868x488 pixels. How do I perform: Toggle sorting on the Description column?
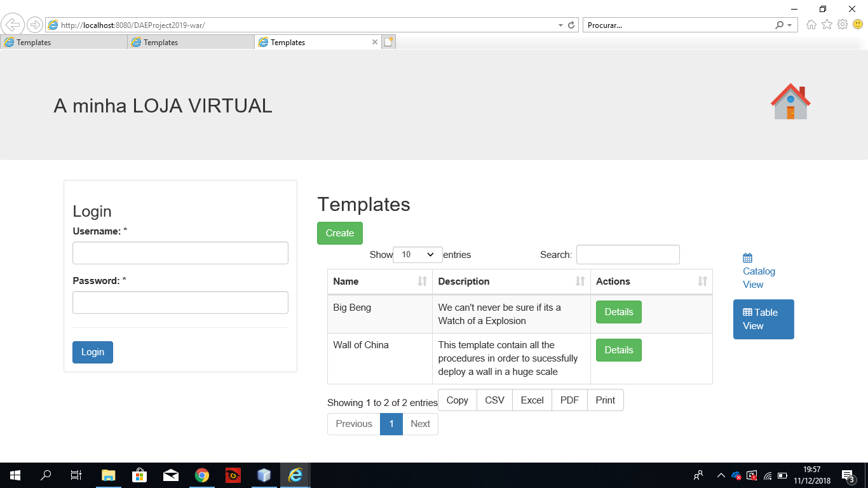click(579, 281)
